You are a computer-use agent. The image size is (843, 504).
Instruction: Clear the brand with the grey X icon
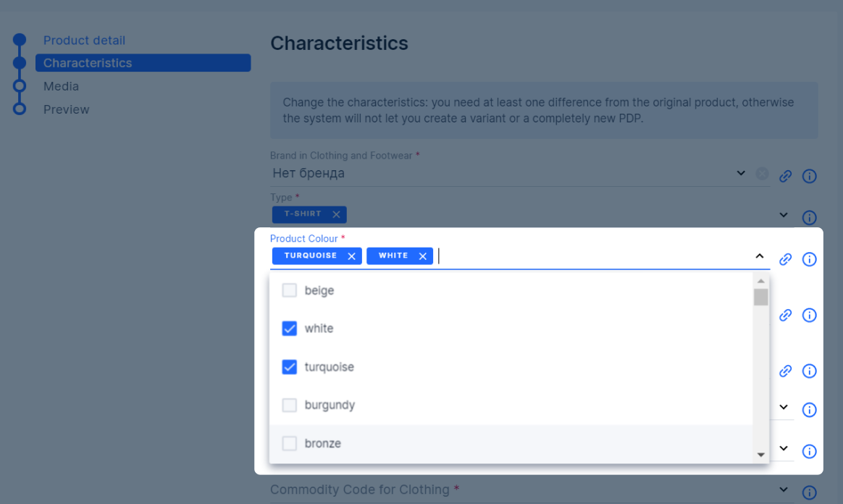(x=762, y=174)
